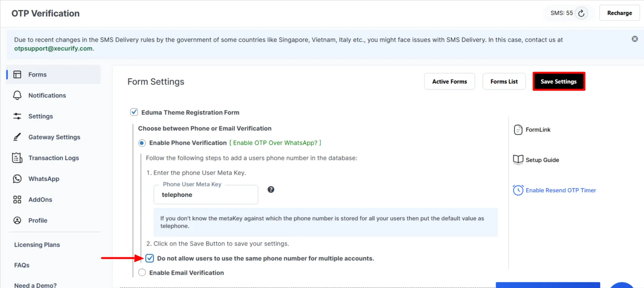This screenshot has height=288, width=644.
Task: Open Notifications from the sidebar bell icon
Action: [17, 95]
